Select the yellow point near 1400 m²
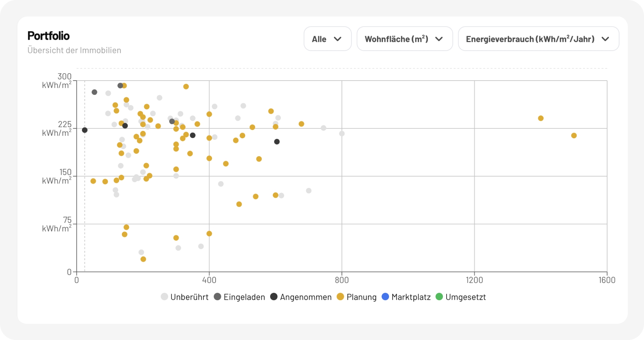This screenshot has width=644, height=340. (541, 118)
